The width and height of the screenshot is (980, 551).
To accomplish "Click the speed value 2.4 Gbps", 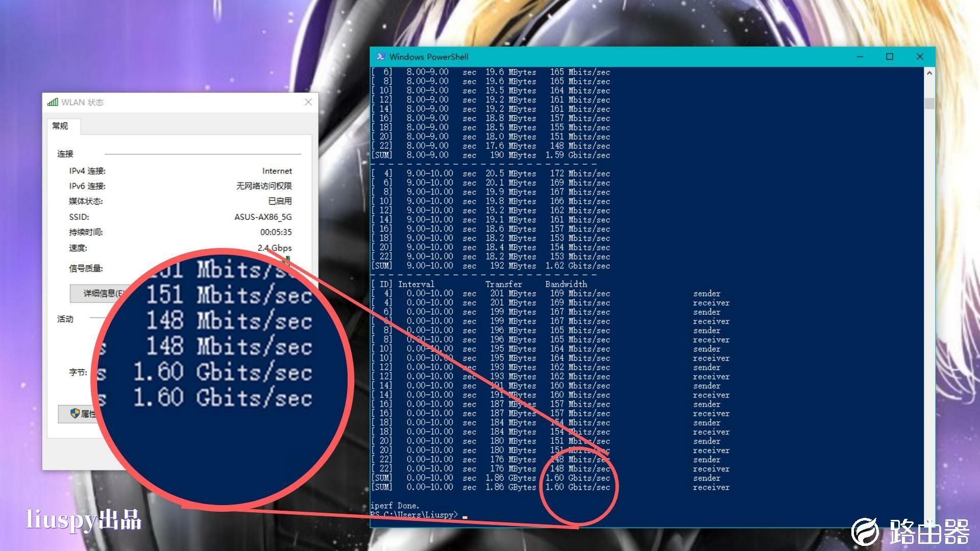I will click(275, 248).
